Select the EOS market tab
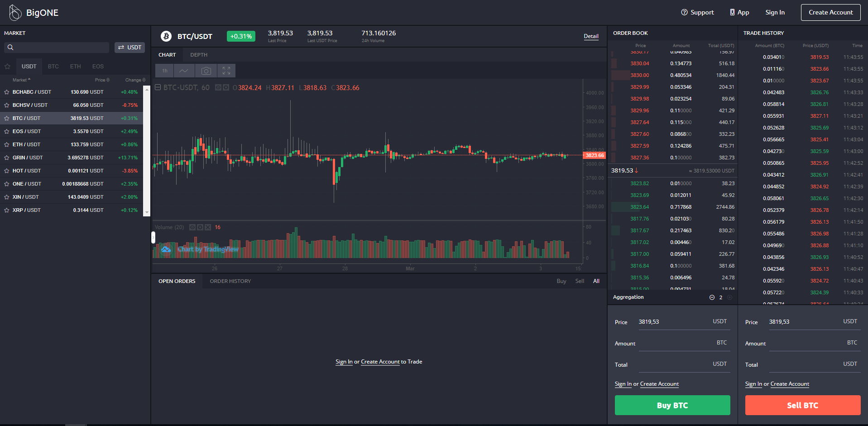Viewport: 868px width, 426px height. 98,67
